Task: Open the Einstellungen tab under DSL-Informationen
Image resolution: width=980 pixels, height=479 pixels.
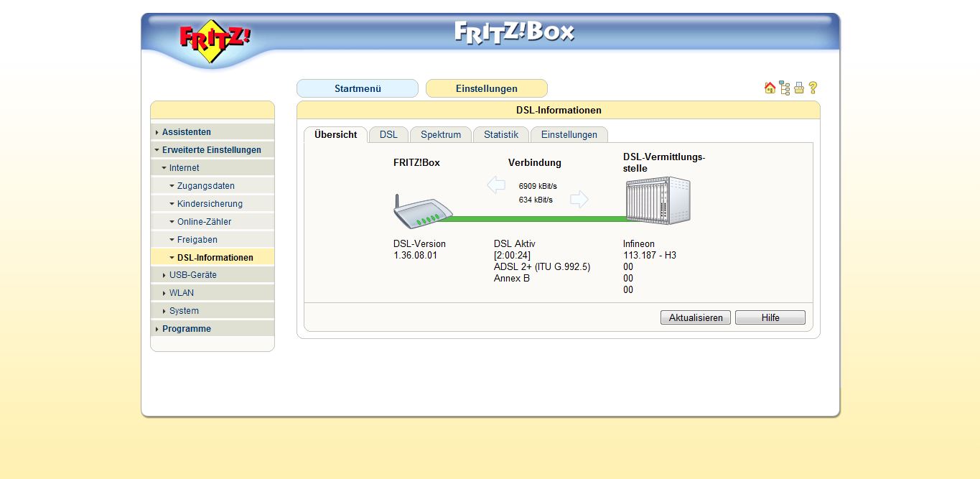Action: (x=569, y=134)
